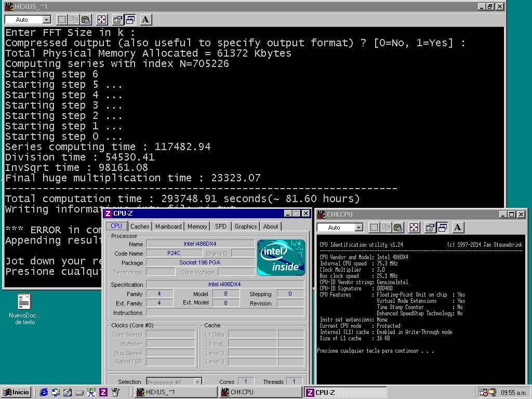
Task: Open the Mainboard tab in CPU-Z
Action: click(x=168, y=227)
